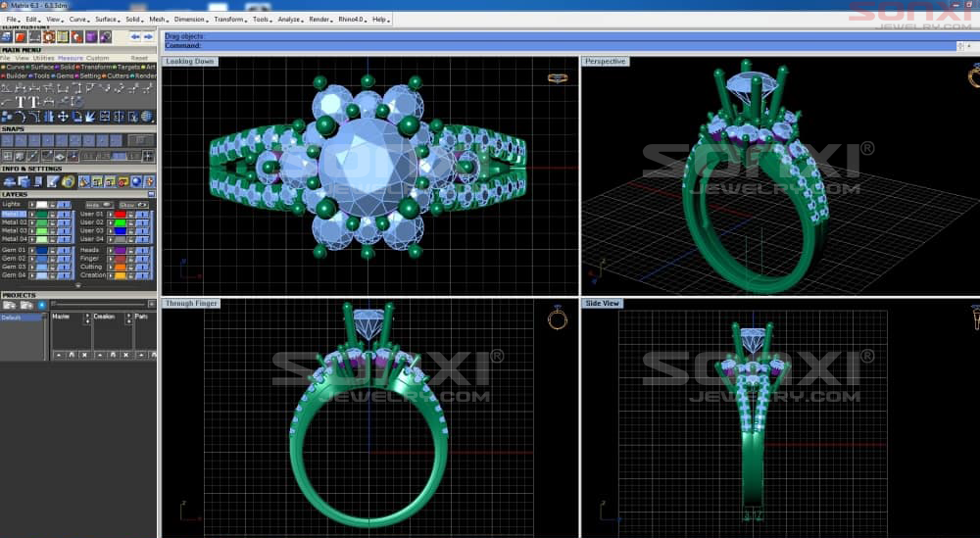Image resolution: width=980 pixels, height=538 pixels.
Task: Click the Perspective viewport label
Action: (605, 61)
